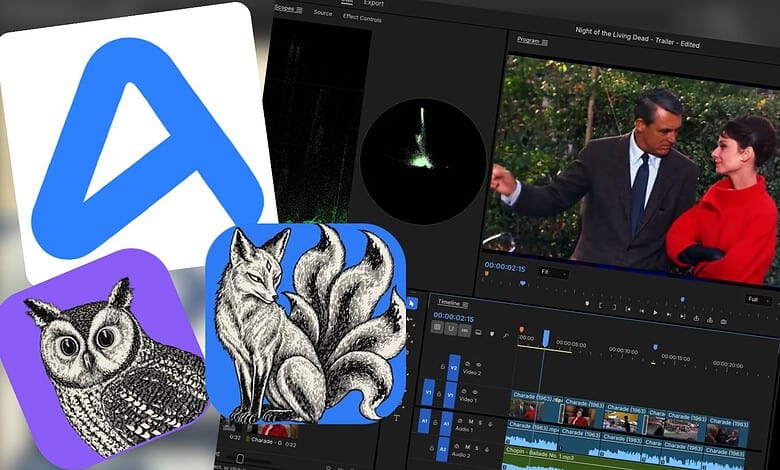The height and width of the screenshot is (470, 780).
Task: Open the Timeline panel menu
Action: tap(465, 304)
